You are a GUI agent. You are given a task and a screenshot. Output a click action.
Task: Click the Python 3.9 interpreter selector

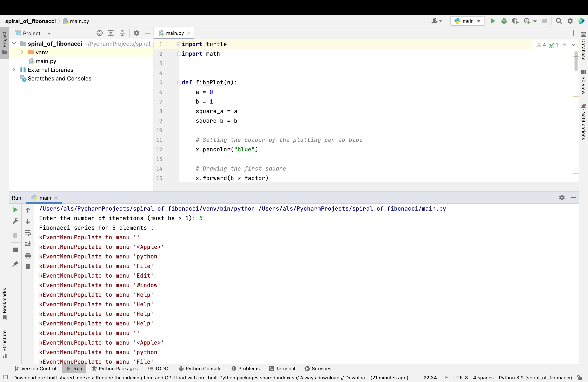535,378
